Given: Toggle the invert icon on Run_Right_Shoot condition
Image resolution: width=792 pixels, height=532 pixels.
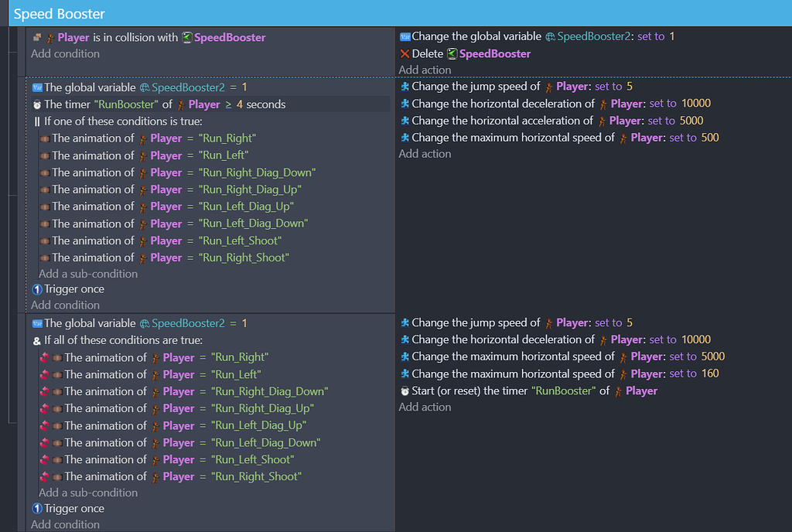Looking at the screenshot, I should coord(43,476).
